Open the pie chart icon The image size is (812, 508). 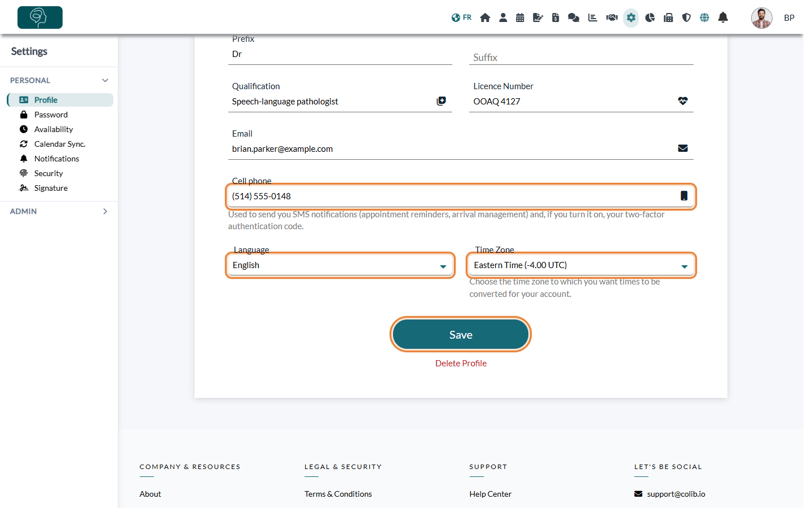point(650,17)
